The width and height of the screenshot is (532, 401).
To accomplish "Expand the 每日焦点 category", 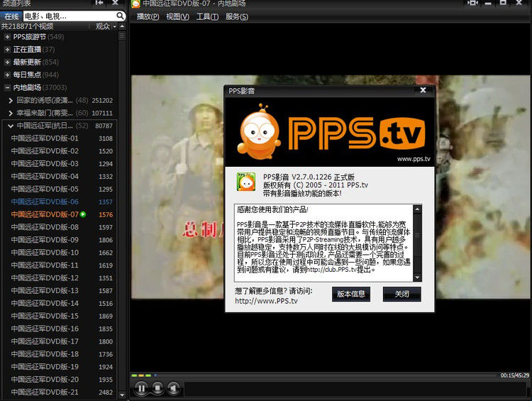I will tap(7, 75).
